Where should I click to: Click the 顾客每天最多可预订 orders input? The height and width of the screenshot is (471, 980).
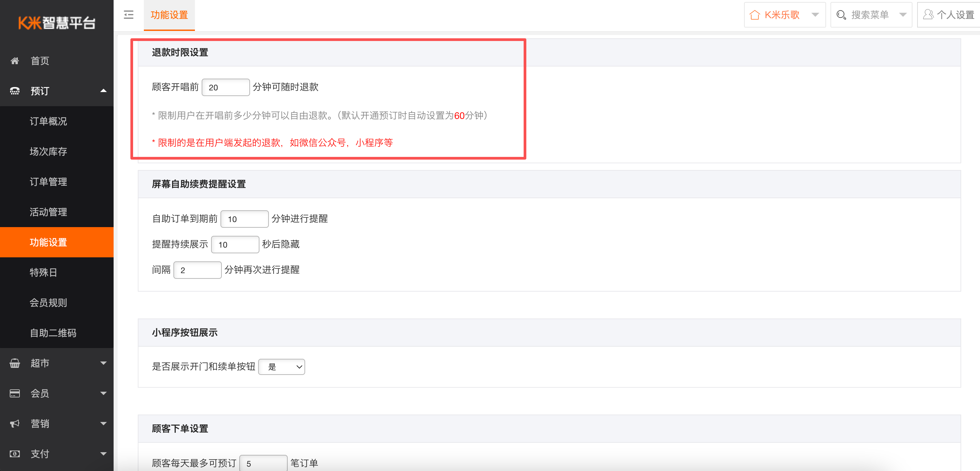[263, 463]
